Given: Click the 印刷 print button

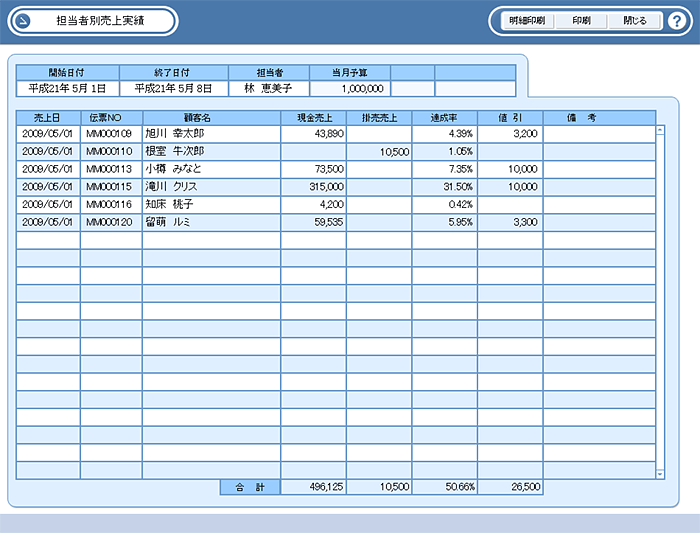Looking at the screenshot, I should 581,21.
